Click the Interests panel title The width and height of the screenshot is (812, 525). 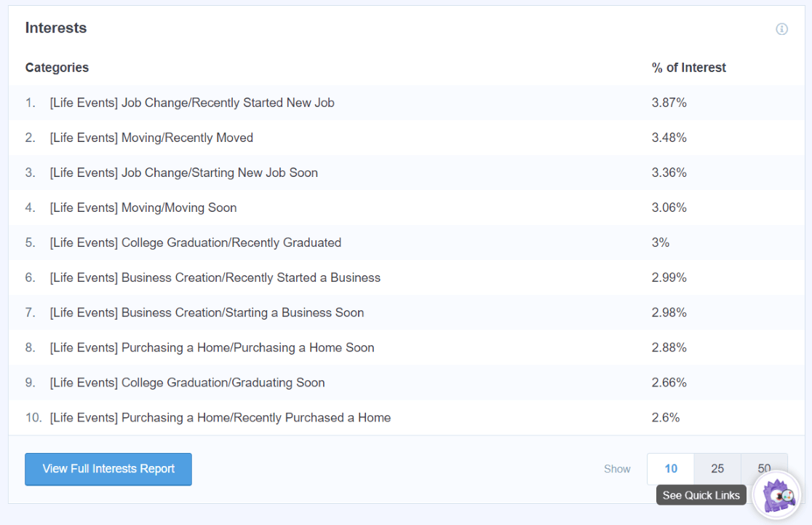click(56, 28)
